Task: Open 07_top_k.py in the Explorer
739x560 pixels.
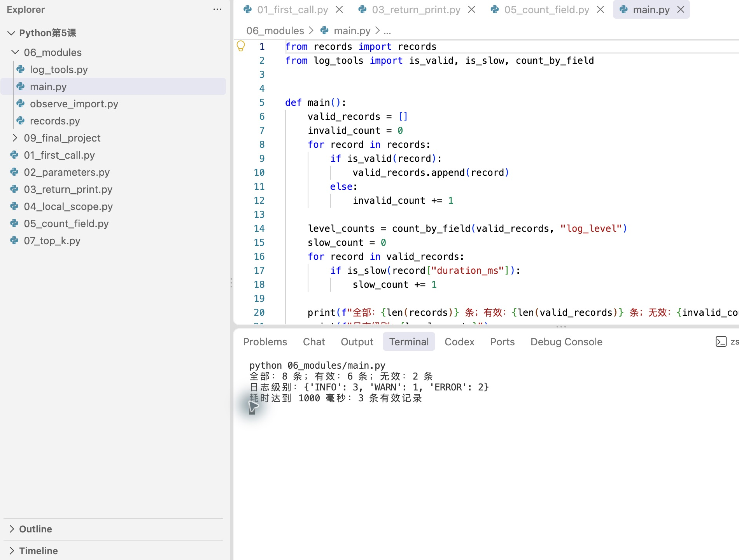Action: click(x=113, y=240)
